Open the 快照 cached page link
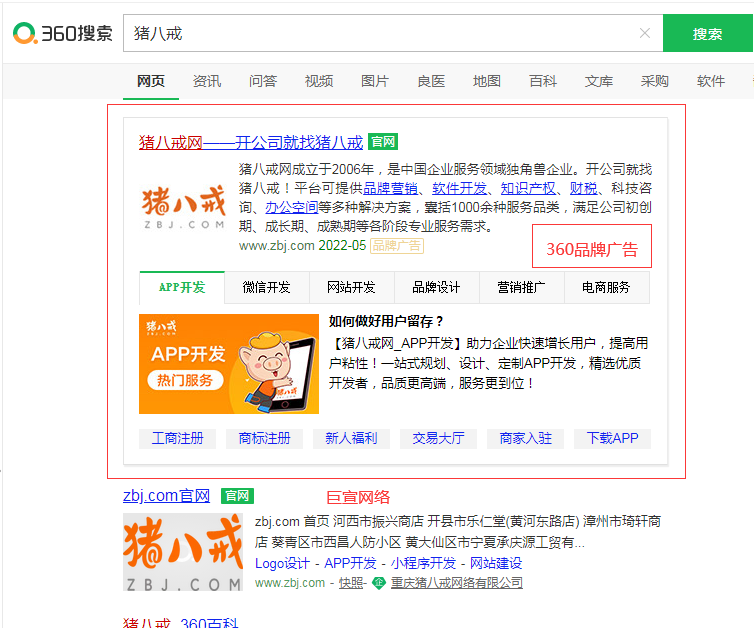Screen dimensions: 754x628 [351, 583]
